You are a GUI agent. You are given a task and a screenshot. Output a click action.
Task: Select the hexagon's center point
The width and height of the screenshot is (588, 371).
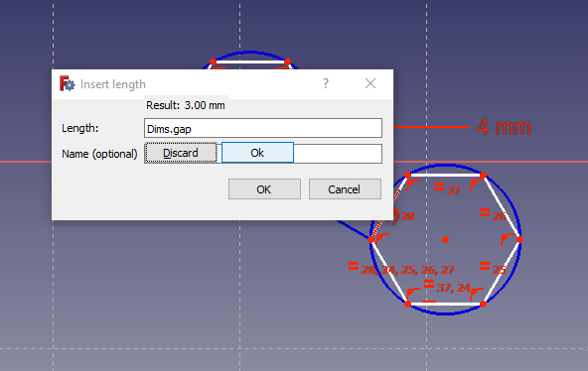click(x=446, y=240)
